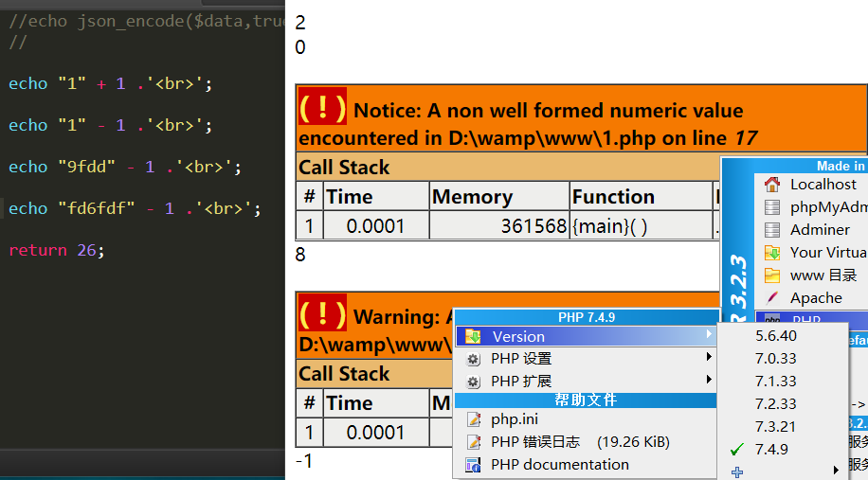Expand the PHP 设置 submenu arrow

(x=709, y=357)
